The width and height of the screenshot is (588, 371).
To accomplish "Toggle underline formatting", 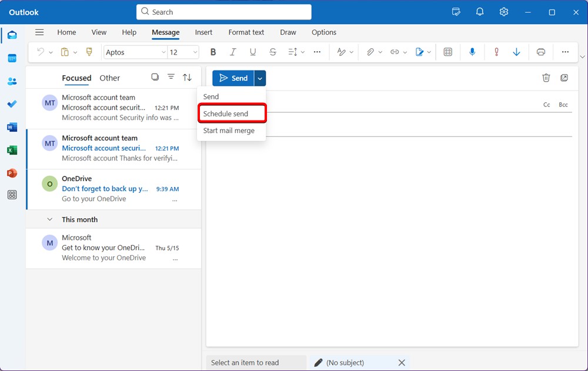I will click(x=252, y=52).
